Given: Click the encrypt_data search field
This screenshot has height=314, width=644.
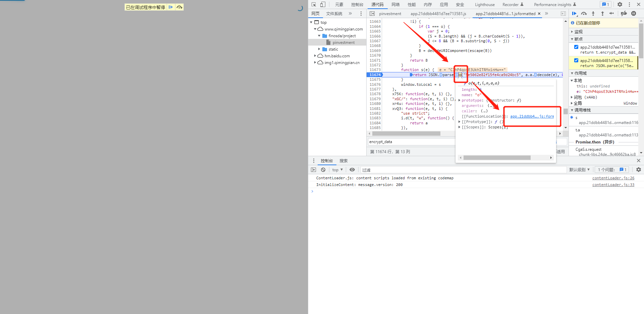Looking at the screenshot, I should tap(411, 142).
